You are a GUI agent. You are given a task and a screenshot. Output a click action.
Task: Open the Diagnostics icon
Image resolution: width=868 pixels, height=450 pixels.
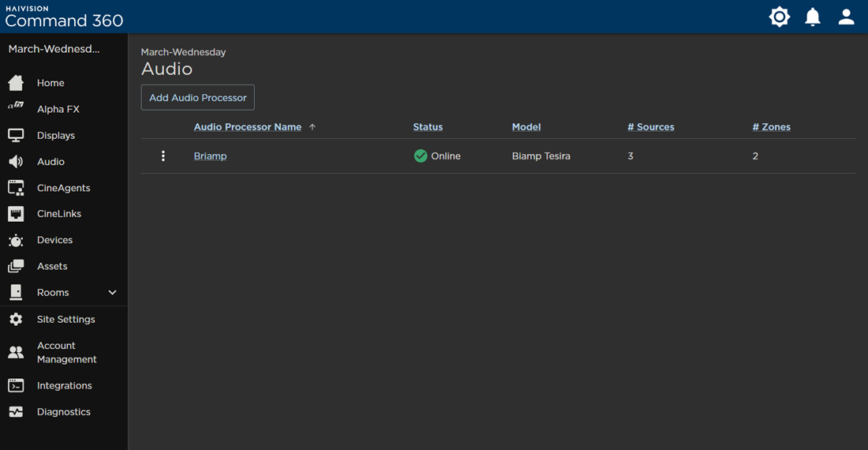(x=16, y=412)
